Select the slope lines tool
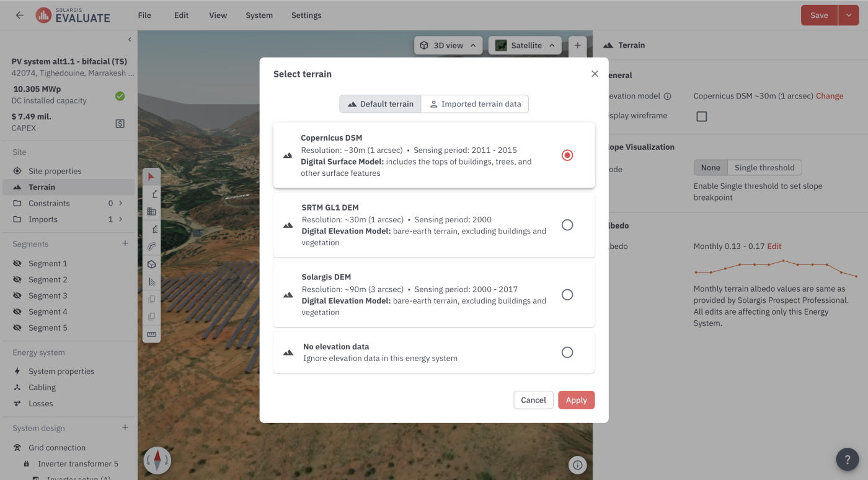The width and height of the screenshot is (868, 480). (x=151, y=282)
